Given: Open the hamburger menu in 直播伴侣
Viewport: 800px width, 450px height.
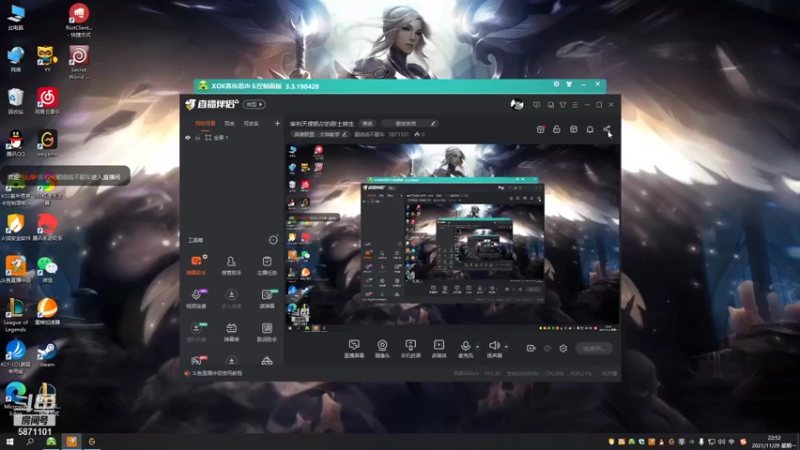Looking at the screenshot, I should [x=575, y=105].
